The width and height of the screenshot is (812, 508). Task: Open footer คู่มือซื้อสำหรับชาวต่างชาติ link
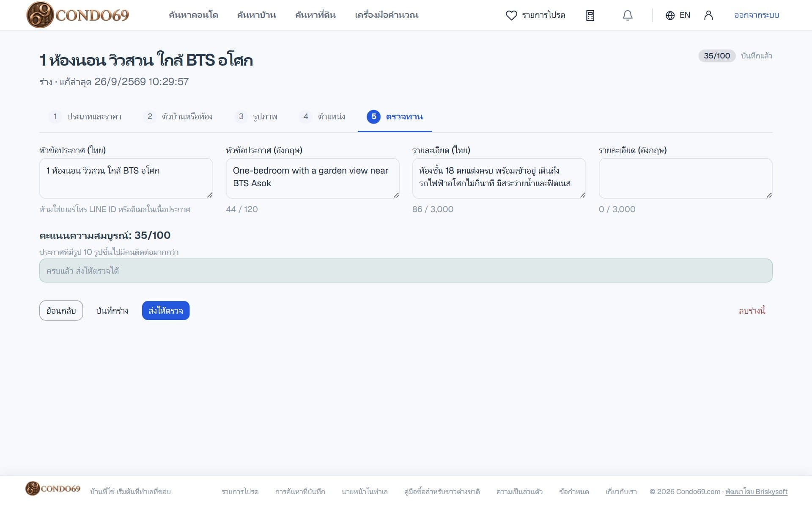click(442, 491)
